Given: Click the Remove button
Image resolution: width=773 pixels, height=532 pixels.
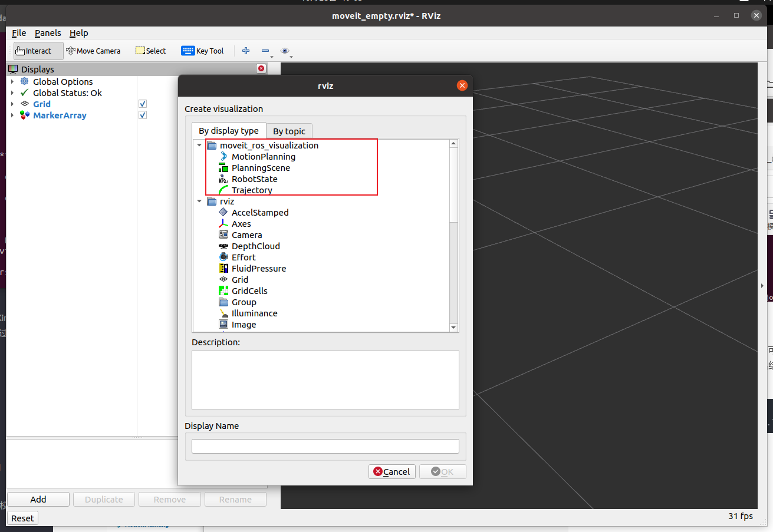Looking at the screenshot, I should point(170,499).
